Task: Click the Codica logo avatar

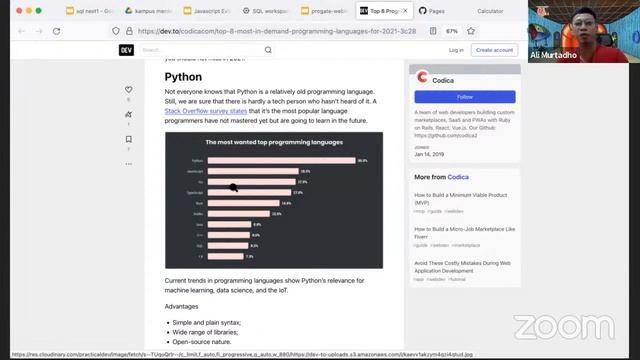Action: click(422, 77)
